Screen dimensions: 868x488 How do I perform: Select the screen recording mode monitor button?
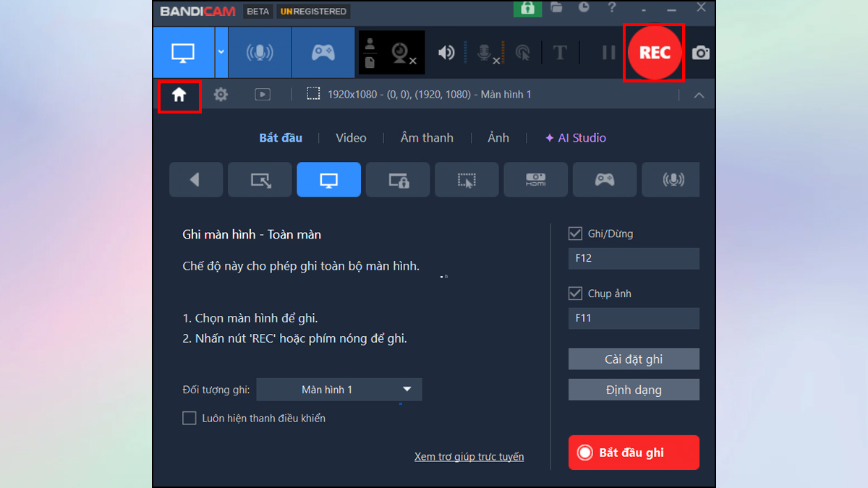point(184,53)
